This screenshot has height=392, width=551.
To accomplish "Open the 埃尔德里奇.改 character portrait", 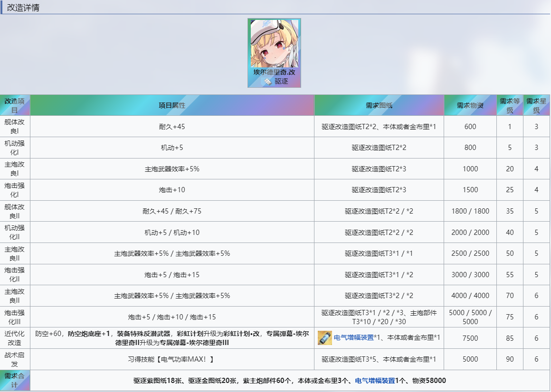I will click(274, 44).
